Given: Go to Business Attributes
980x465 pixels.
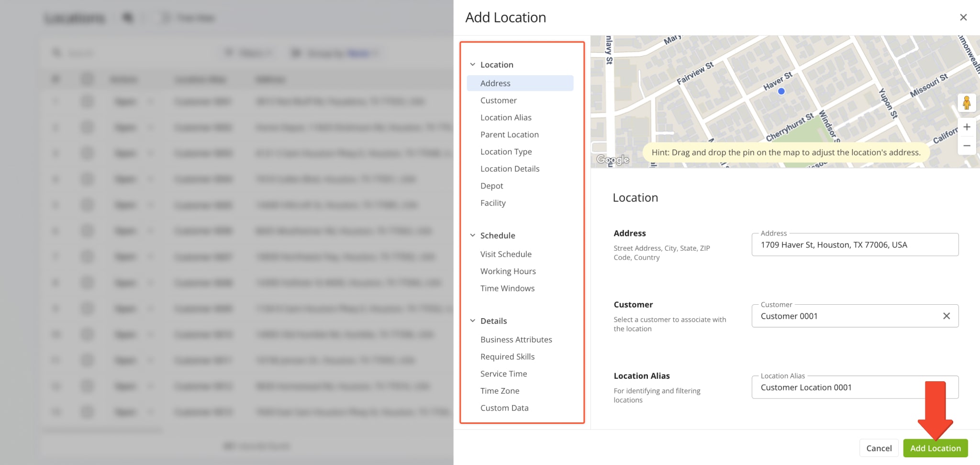Looking at the screenshot, I should click(x=516, y=340).
